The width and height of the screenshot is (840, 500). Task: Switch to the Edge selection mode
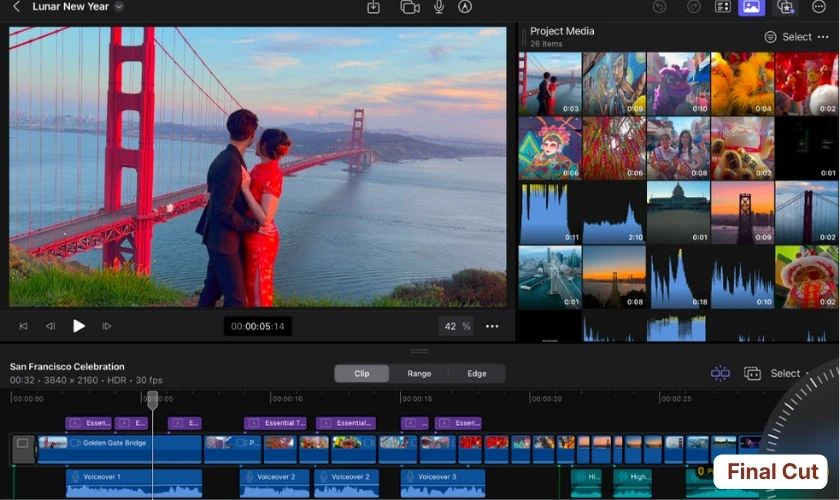click(476, 374)
